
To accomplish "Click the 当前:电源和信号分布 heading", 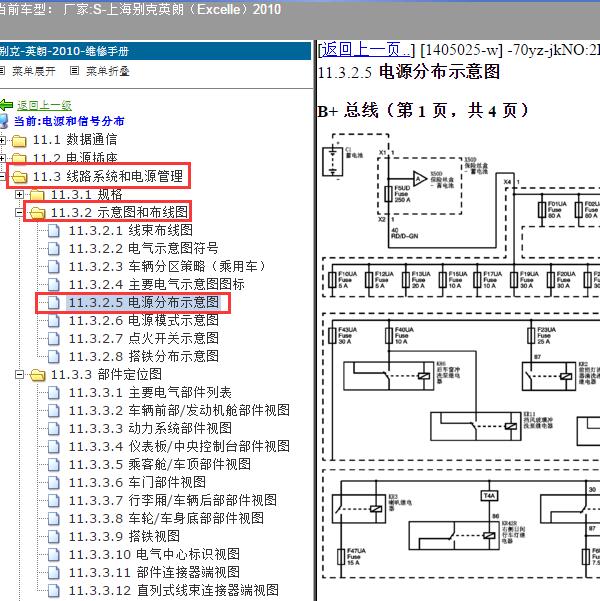I will [69, 122].
